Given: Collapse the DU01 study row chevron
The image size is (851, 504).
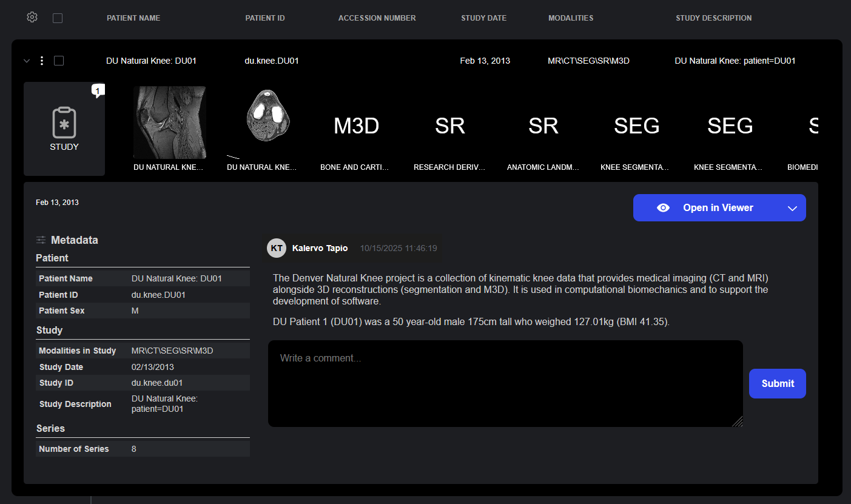Looking at the screenshot, I should pos(26,61).
